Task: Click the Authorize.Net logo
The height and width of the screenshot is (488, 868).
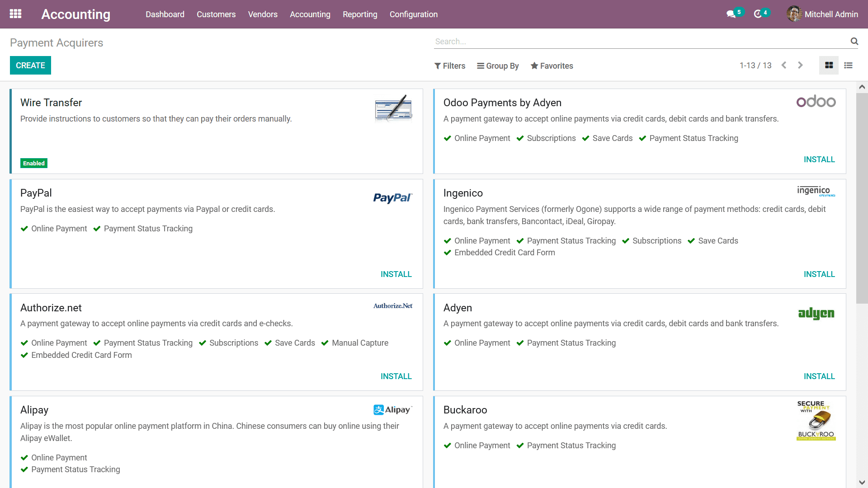Action: 393,306
